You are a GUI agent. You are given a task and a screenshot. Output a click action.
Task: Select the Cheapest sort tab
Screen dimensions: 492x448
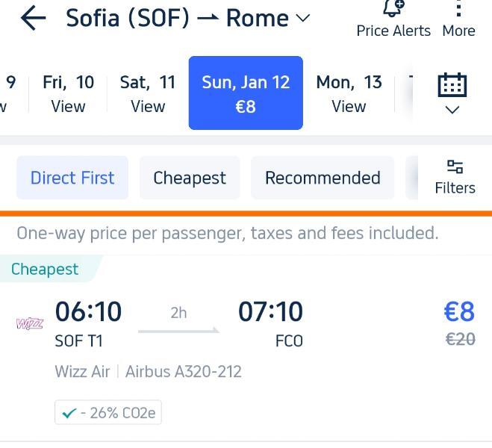190,178
